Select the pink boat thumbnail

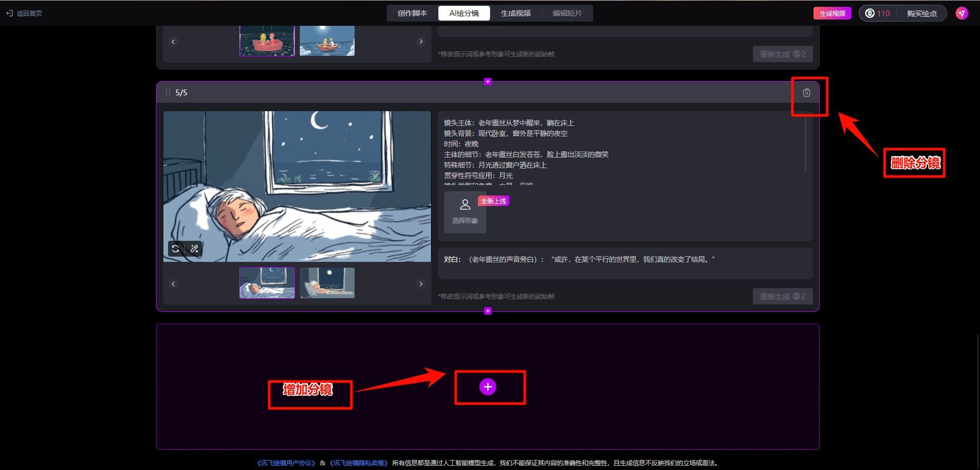click(x=267, y=41)
